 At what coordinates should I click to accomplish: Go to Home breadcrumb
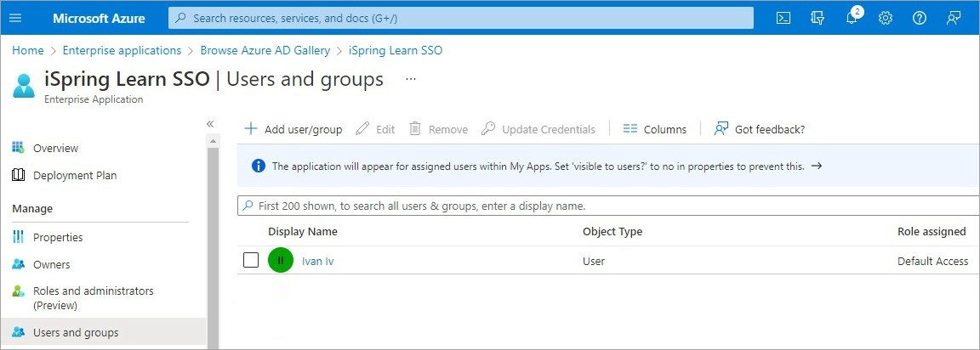(28, 50)
